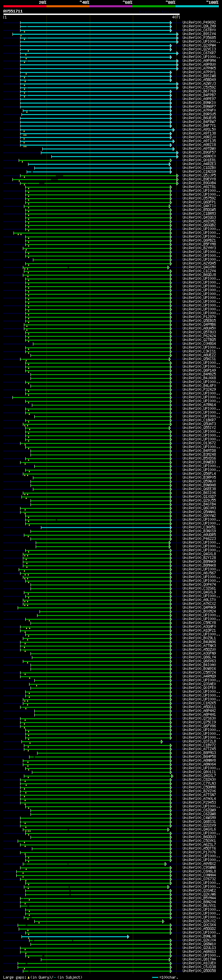The image size is (222, 980).
Task: Click UniRef100_Q2XPW4 entry
Action: click(199, 45)
